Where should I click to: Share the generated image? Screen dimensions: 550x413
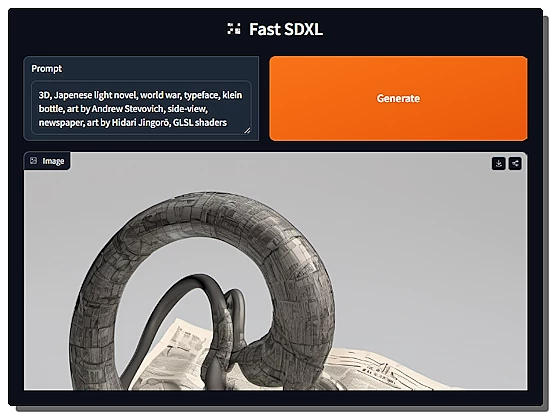pos(515,164)
